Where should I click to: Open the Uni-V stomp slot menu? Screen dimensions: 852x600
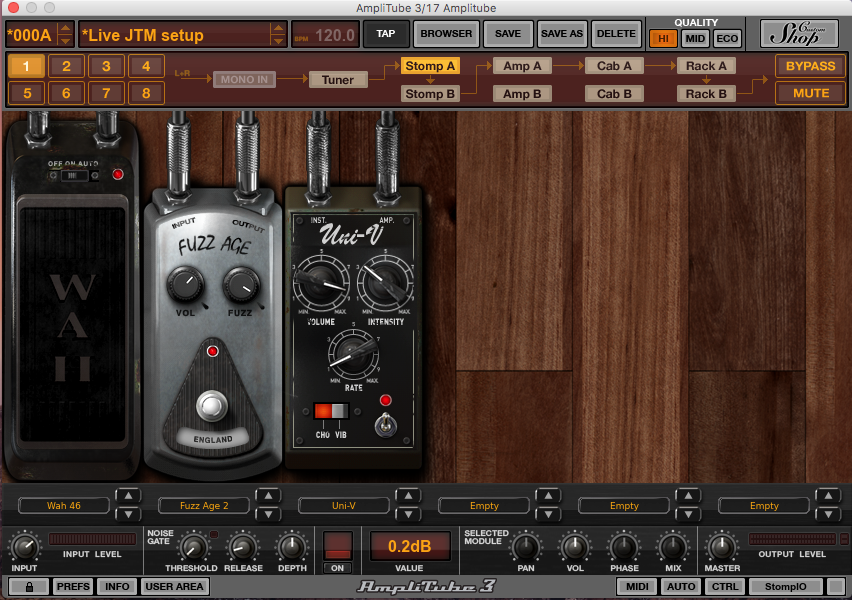[x=343, y=505]
